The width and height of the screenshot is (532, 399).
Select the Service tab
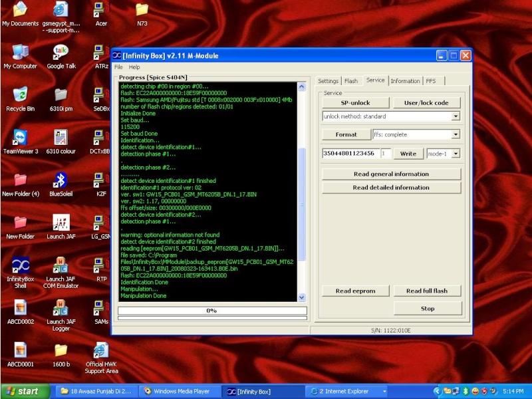tap(375, 80)
